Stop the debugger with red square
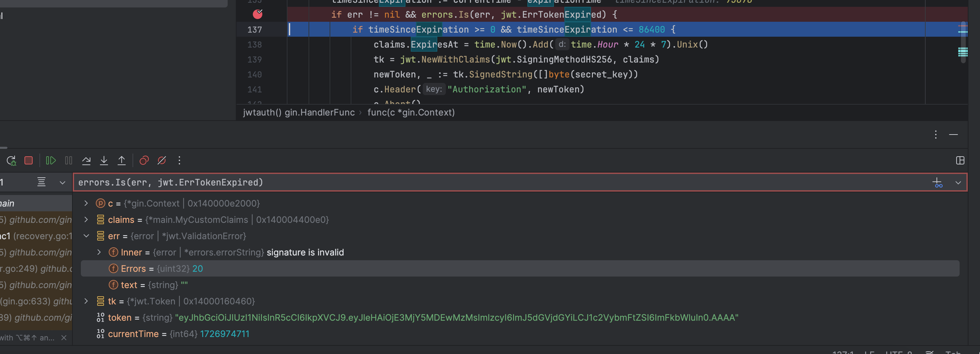 pos(29,160)
